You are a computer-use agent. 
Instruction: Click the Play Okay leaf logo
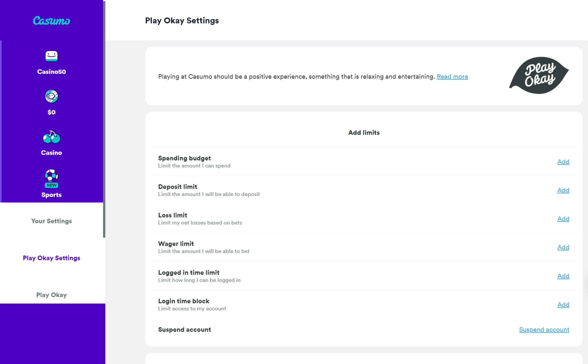click(x=539, y=76)
